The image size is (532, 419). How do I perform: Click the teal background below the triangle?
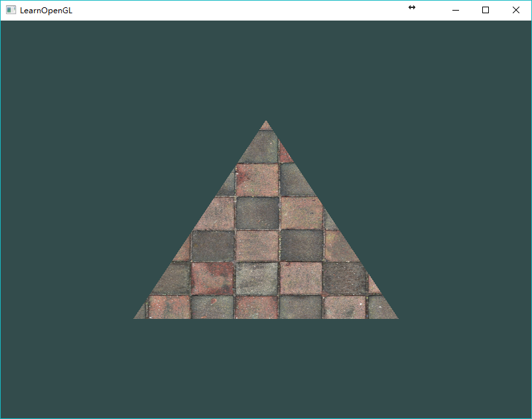pos(266,368)
